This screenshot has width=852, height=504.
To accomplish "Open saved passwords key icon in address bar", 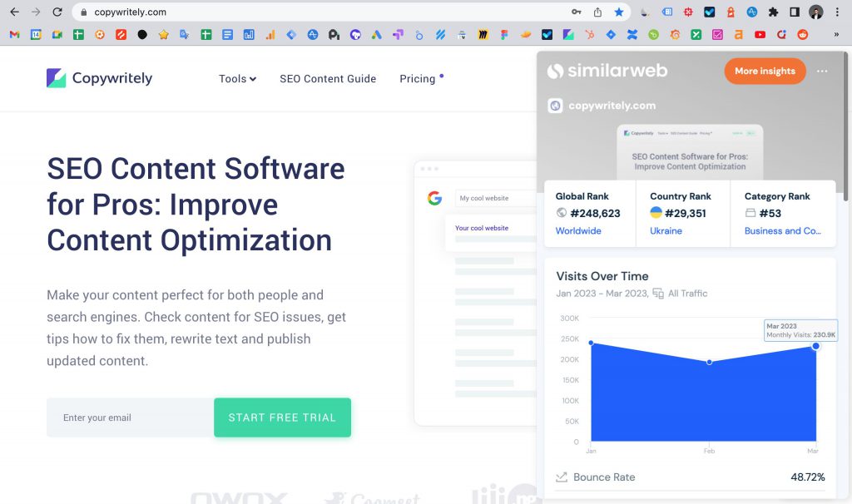I will [x=577, y=12].
